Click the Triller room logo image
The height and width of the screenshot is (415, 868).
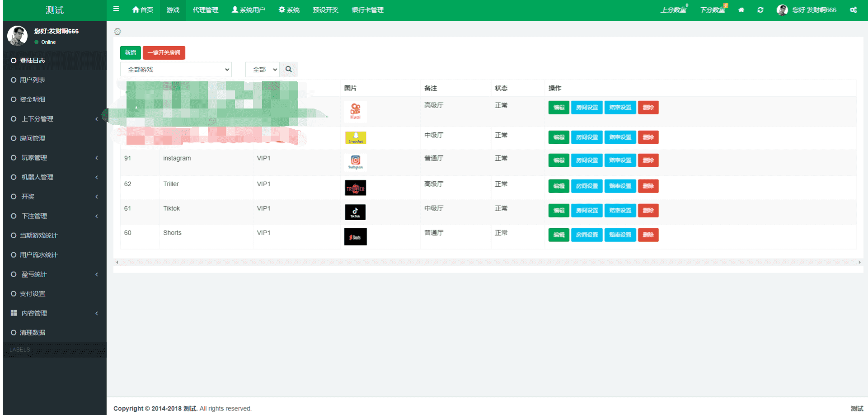(x=356, y=188)
